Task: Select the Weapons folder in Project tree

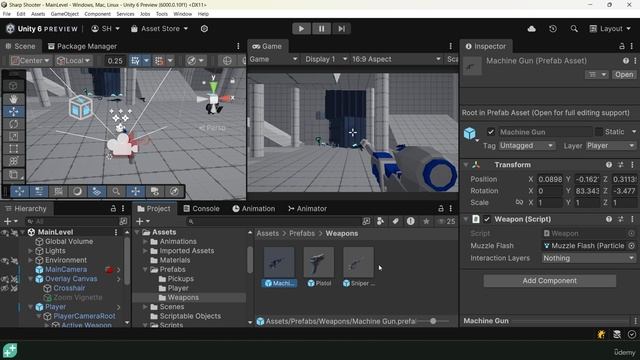Action: (182, 298)
